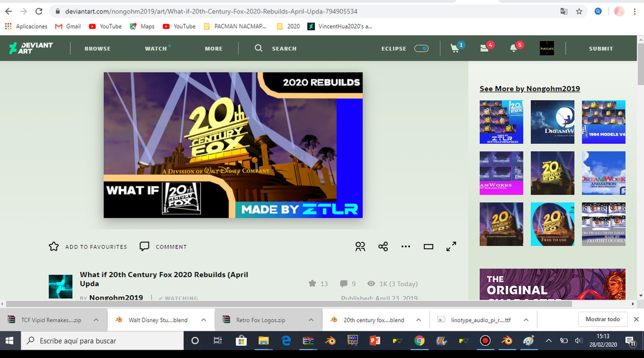Click the DeviantArt logo
This screenshot has height=358, width=644.
[31, 48]
